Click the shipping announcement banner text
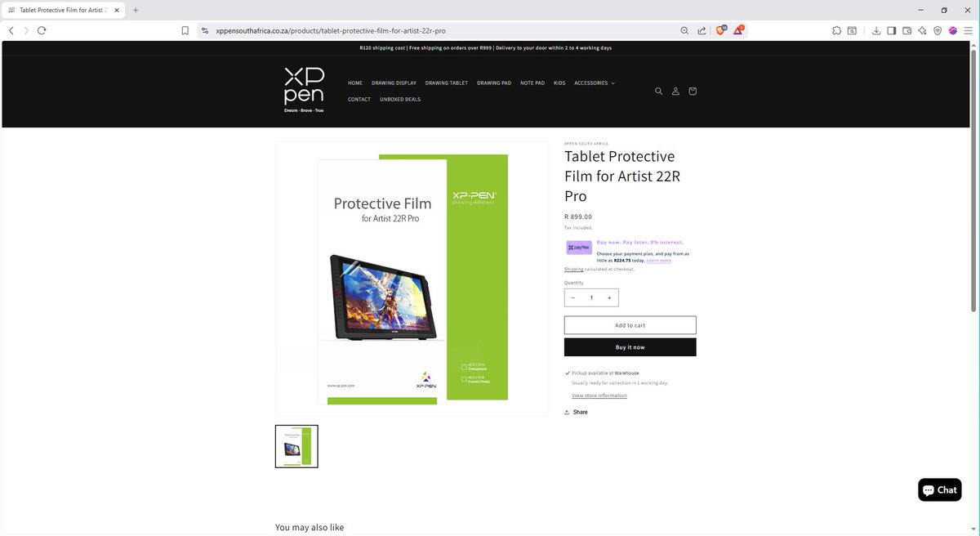Image resolution: width=980 pixels, height=536 pixels. [x=485, y=48]
